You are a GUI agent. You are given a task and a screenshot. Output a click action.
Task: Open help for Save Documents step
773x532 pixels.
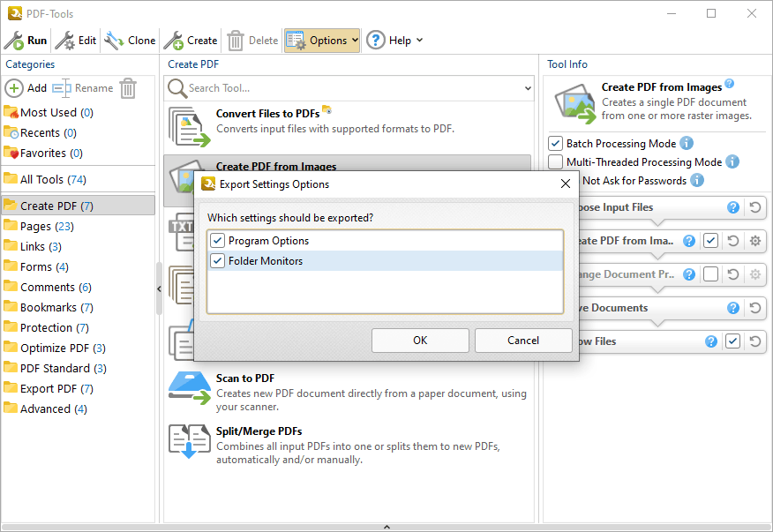pyautogui.click(x=733, y=308)
